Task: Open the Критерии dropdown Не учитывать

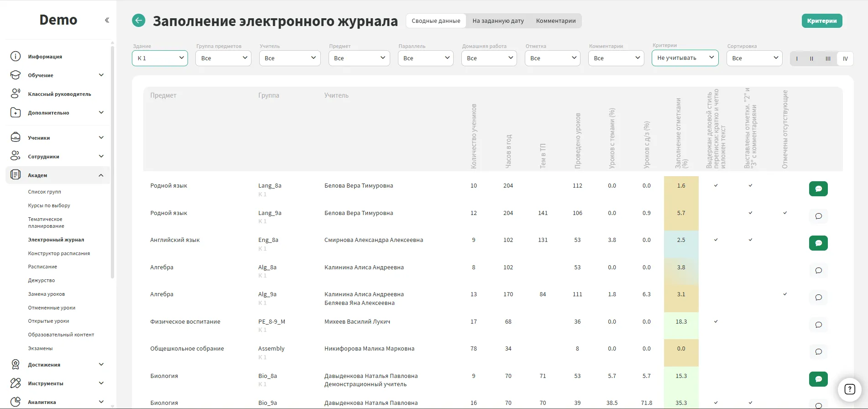Action: 685,58
